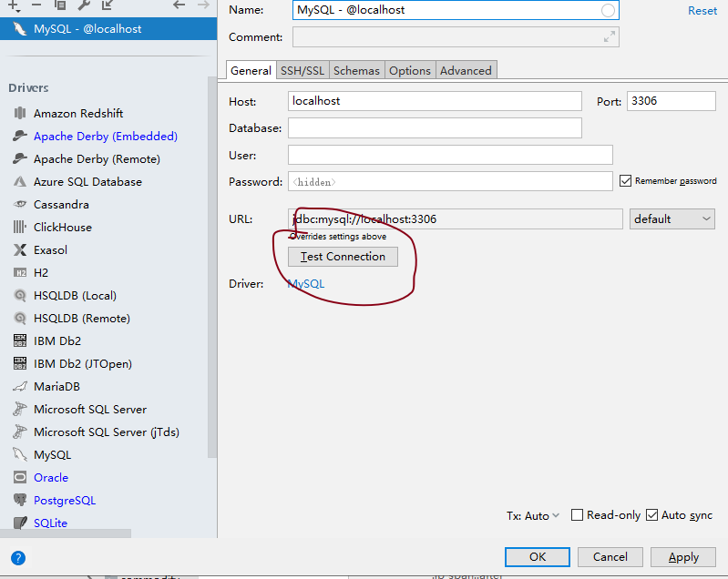Viewport: 728px width, 579px height.
Task: Click PostgreSQL elephant icon
Action: [20, 500]
